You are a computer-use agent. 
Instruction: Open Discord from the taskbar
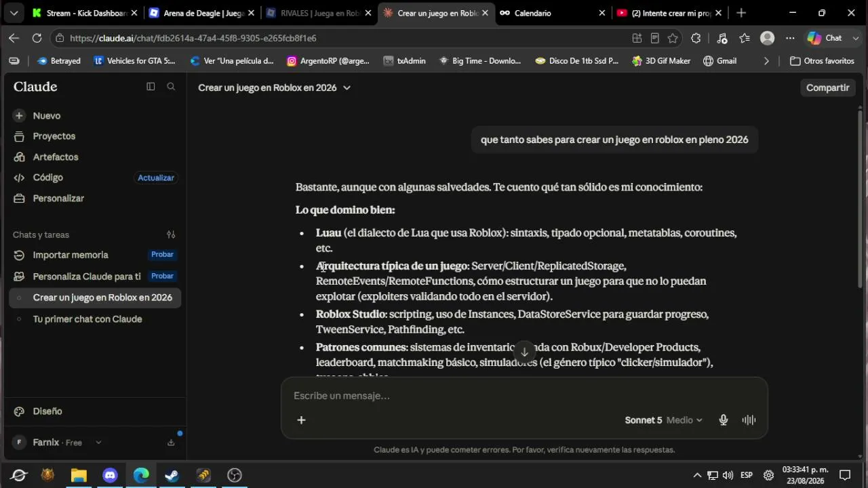coord(110,475)
